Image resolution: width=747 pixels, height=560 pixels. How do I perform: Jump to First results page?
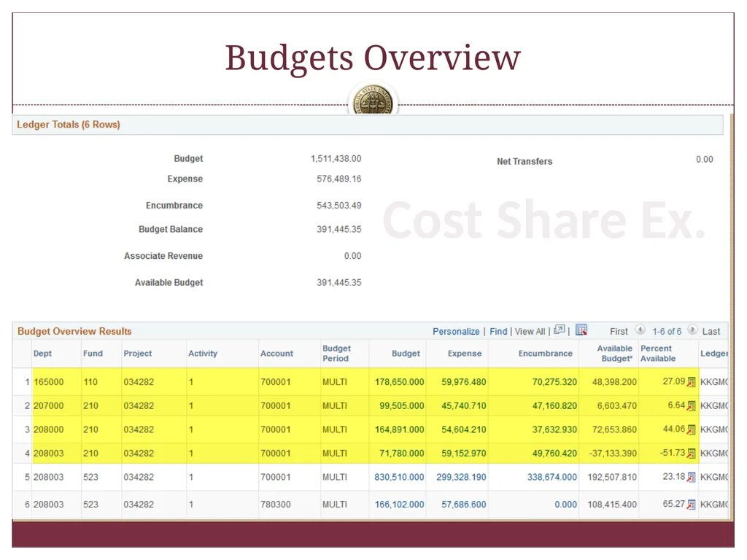pos(619,332)
